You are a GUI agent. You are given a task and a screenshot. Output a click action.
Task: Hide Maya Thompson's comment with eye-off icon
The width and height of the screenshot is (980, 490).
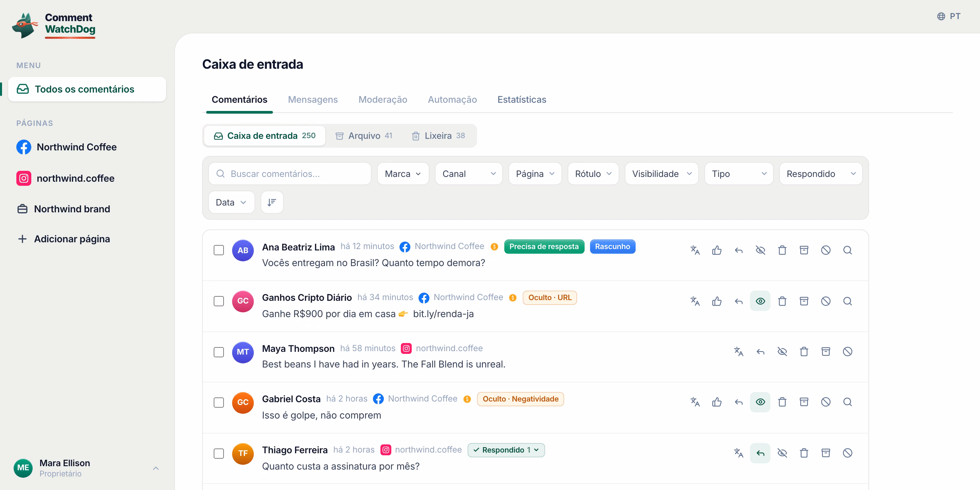click(x=782, y=352)
